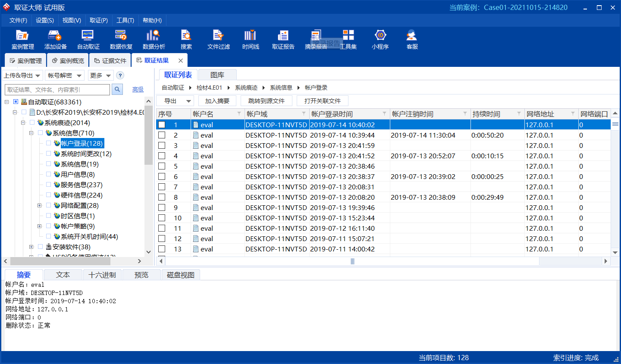
Task: Click the filter icon on the 网络地址 column
Action: tap(573, 113)
